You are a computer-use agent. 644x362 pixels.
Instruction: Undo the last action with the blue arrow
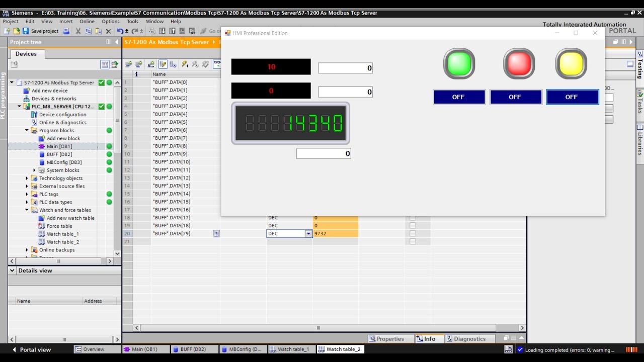pyautogui.click(x=120, y=31)
